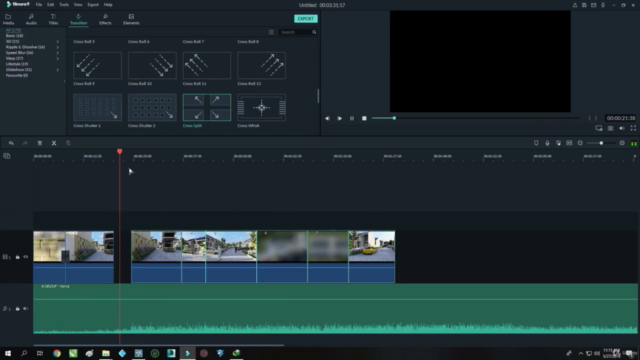Click the preview progress slider handle
The width and height of the screenshot is (640, 360).
(394, 118)
